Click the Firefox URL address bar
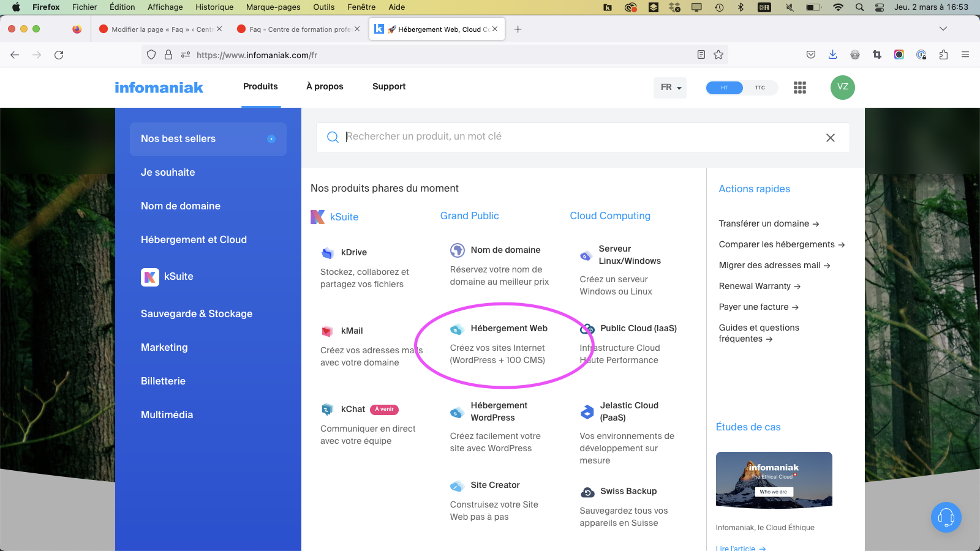This screenshot has width=980, height=551. tap(434, 54)
